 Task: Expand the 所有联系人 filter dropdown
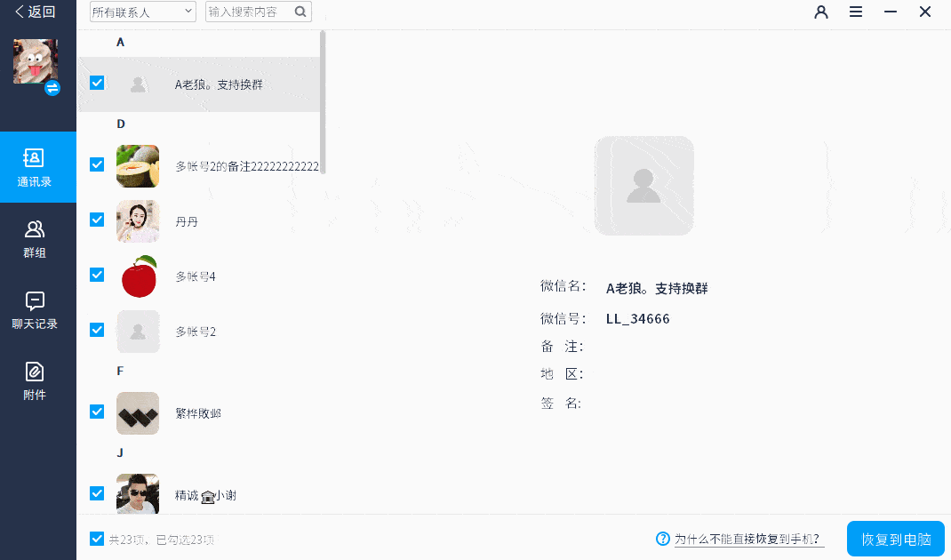pos(143,12)
